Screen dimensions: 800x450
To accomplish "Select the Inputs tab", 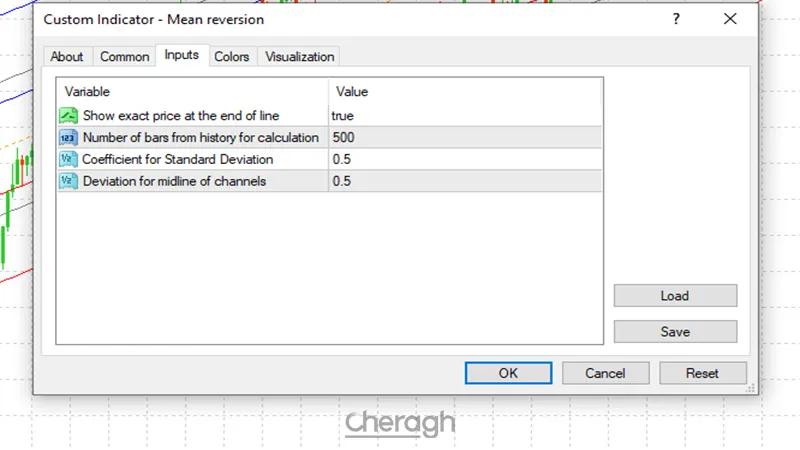I will pyautogui.click(x=182, y=56).
